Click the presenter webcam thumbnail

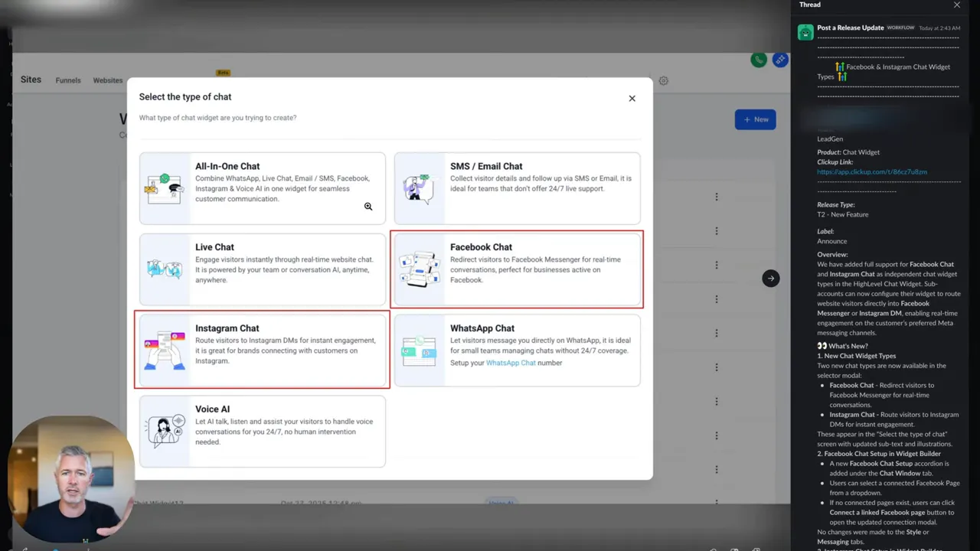pyautogui.click(x=71, y=480)
